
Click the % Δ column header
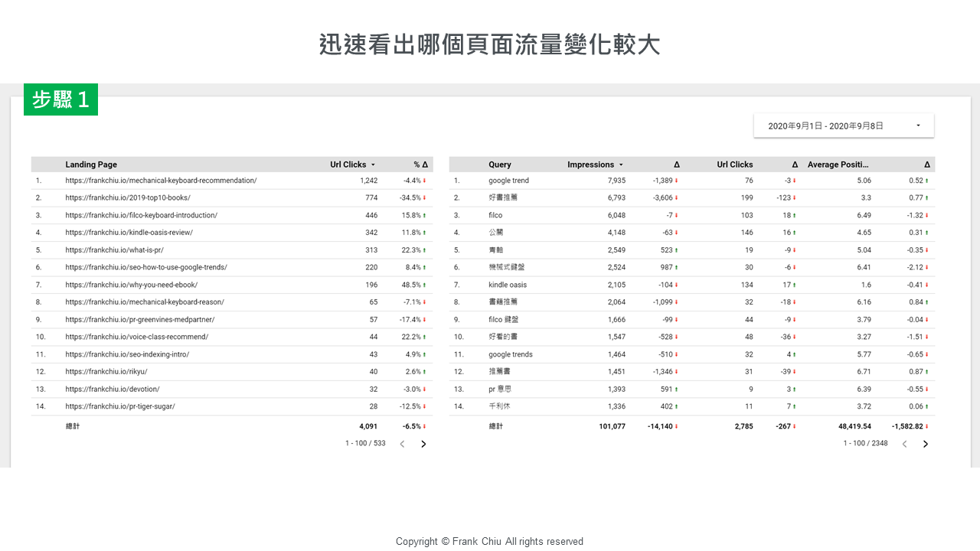420,165
